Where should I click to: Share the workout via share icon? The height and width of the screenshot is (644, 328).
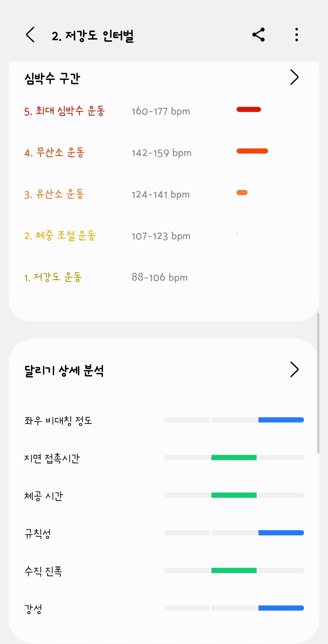pos(259,35)
